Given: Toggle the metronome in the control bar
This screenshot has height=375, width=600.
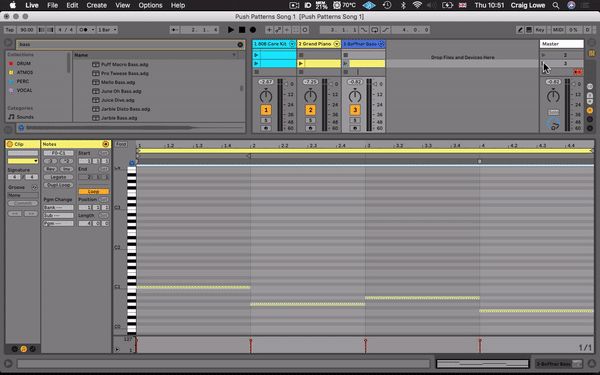Looking at the screenshot, I should pos(85,29).
